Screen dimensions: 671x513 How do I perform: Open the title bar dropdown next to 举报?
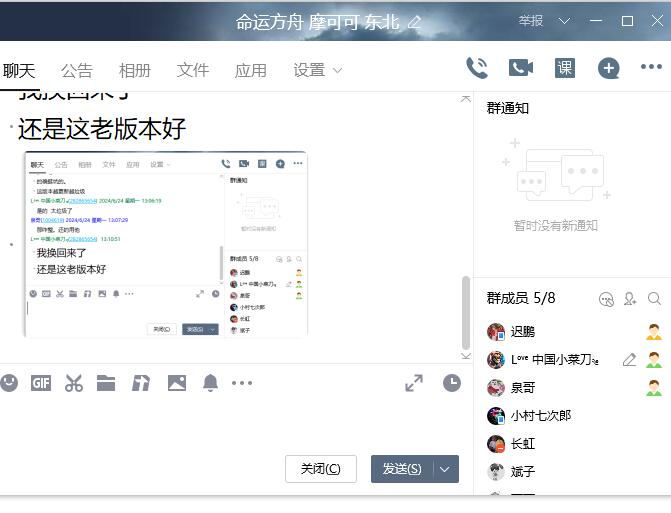(565, 21)
